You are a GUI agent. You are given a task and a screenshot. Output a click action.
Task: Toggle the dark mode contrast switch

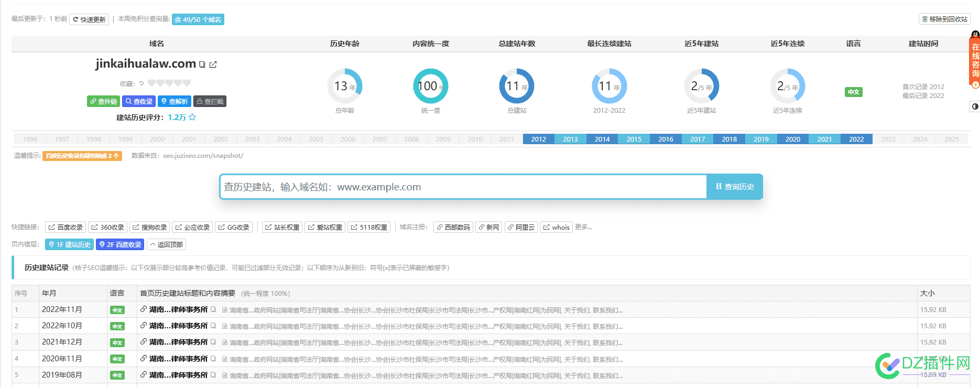975,106
